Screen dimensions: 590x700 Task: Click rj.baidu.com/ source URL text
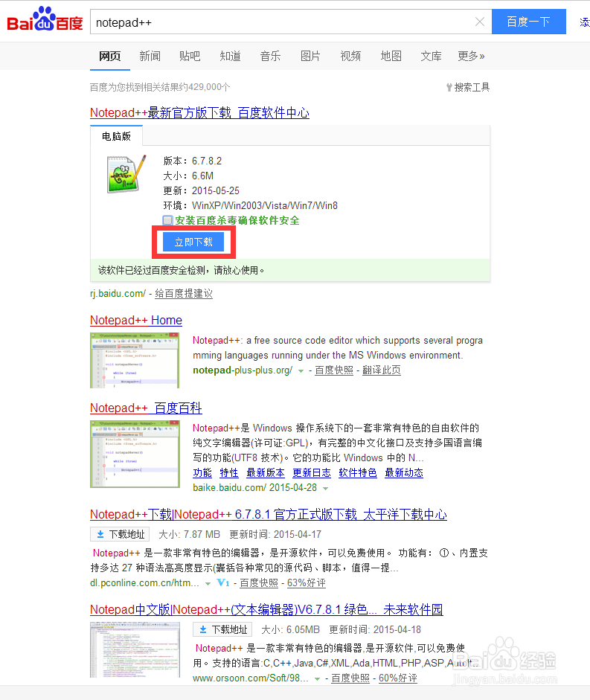click(118, 293)
